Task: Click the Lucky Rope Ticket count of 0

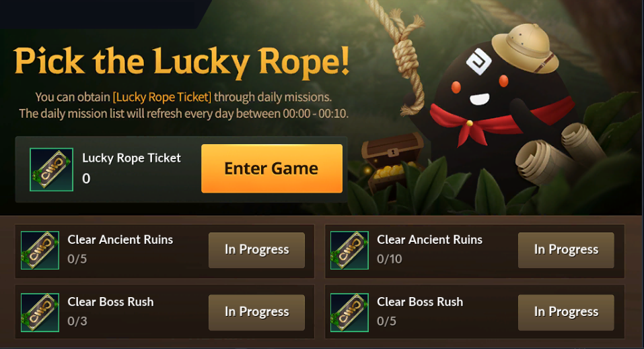Action: click(86, 179)
